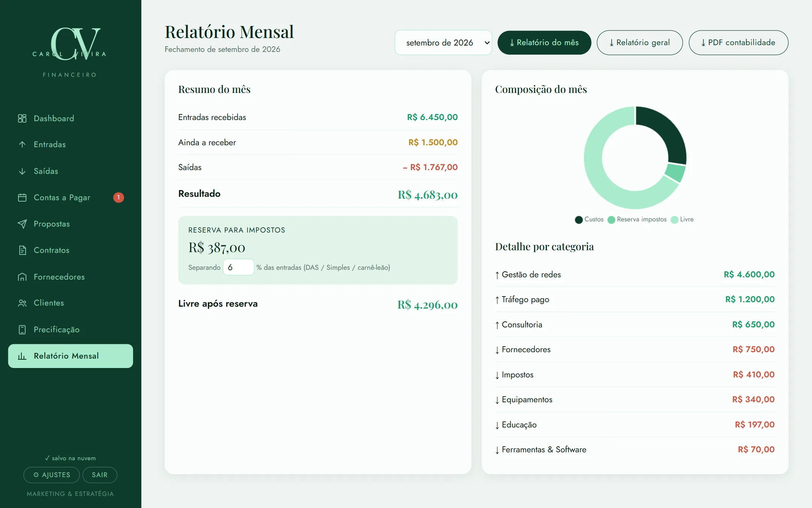Open Contas a Pagar page

click(71, 198)
